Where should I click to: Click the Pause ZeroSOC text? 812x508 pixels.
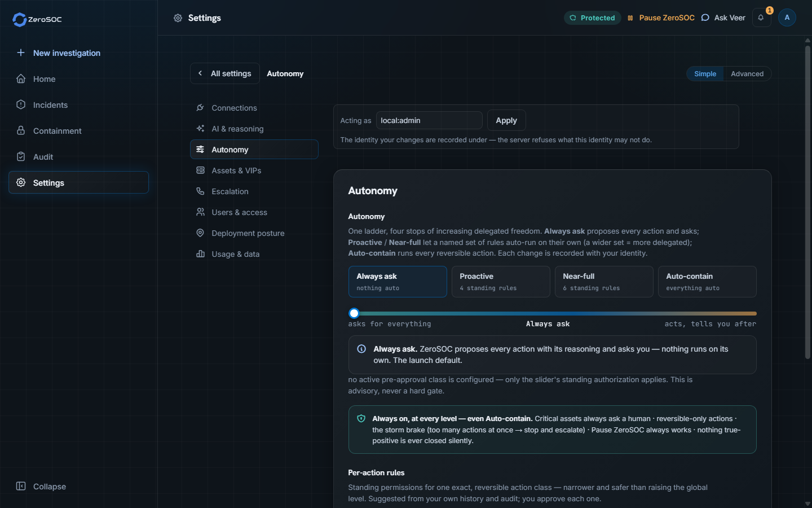[x=667, y=18]
